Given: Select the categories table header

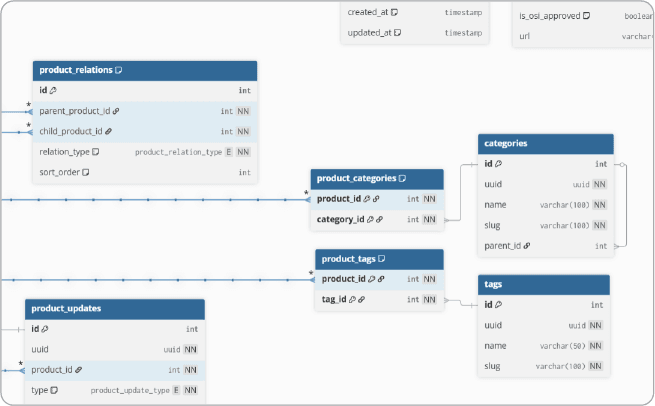Looking at the screenshot, I should [x=544, y=144].
